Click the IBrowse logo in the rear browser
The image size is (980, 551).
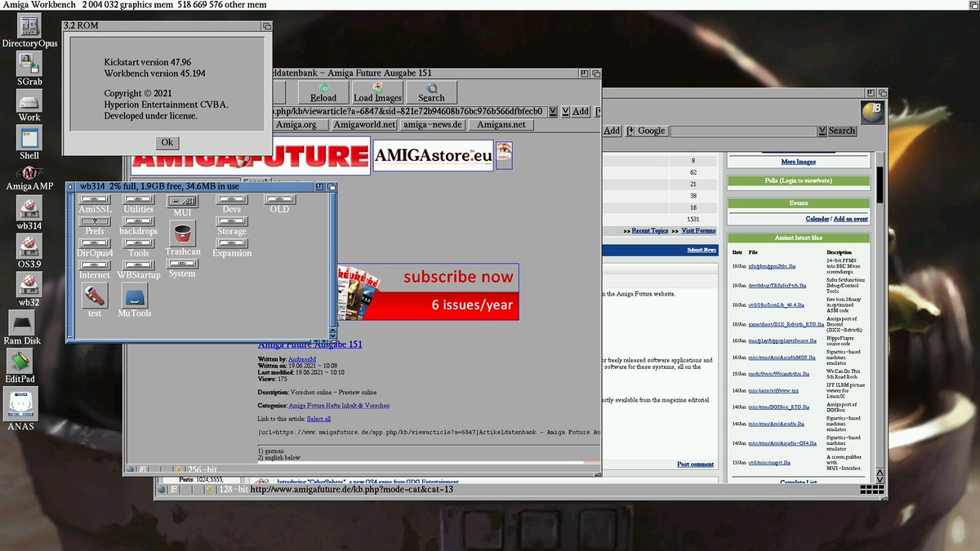pyautogui.click(x=871, y=113)
